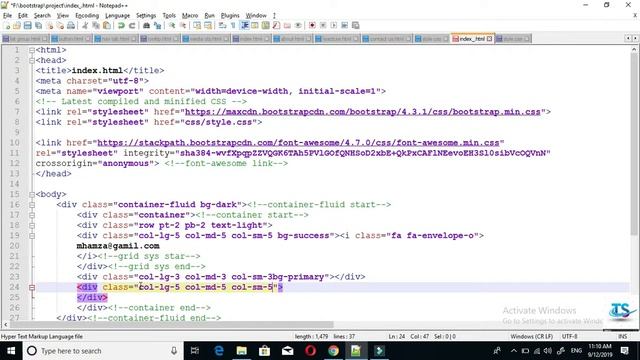Toggle INS insert mode in status bar

tap(622, 336)
